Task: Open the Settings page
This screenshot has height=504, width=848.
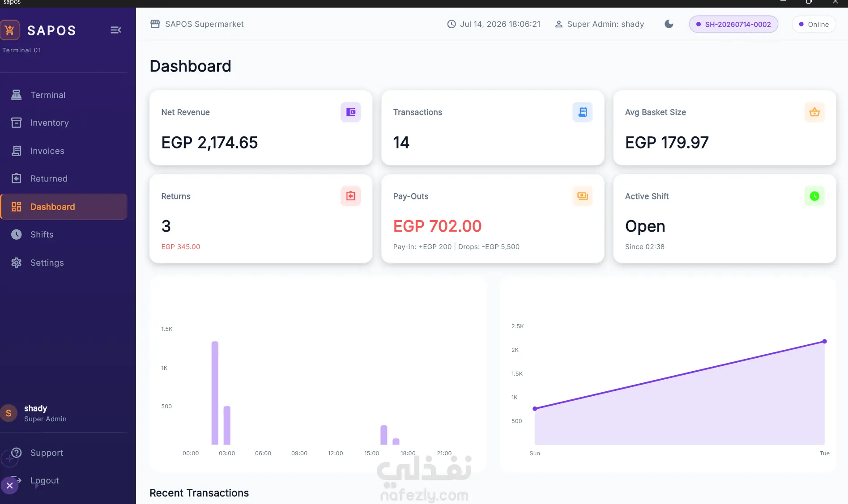Action: pyautogui.click(x=64, y=263)
